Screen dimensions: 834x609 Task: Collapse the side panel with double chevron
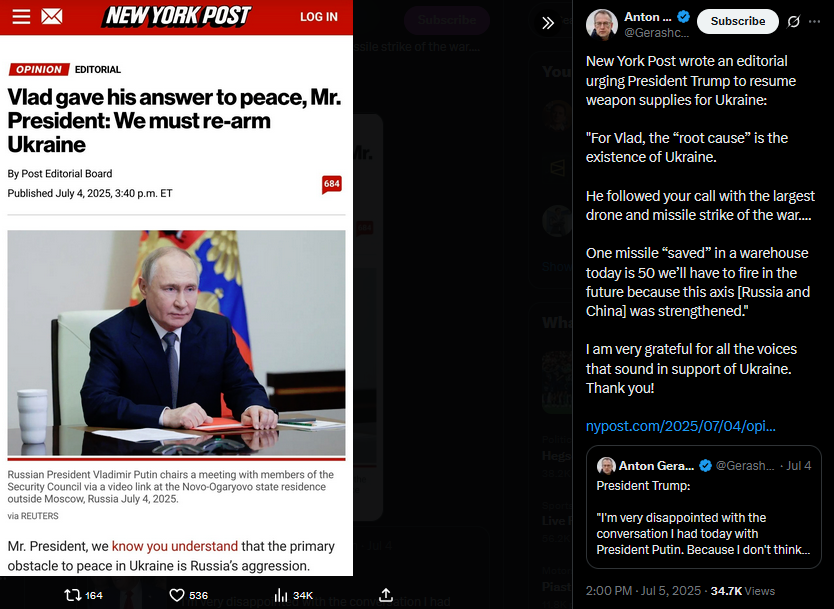click(x=548, y=23)
